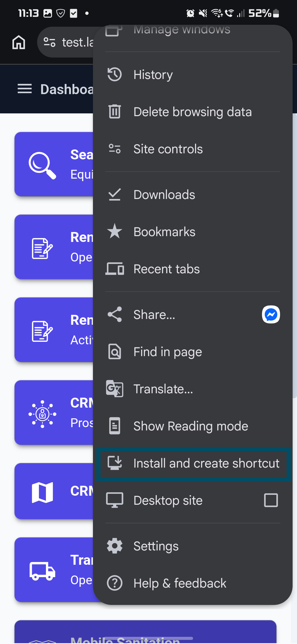Open browser Settings
The height and width of the screenshot is (644, 297).
pyautogui.click(x=193, y=546)
